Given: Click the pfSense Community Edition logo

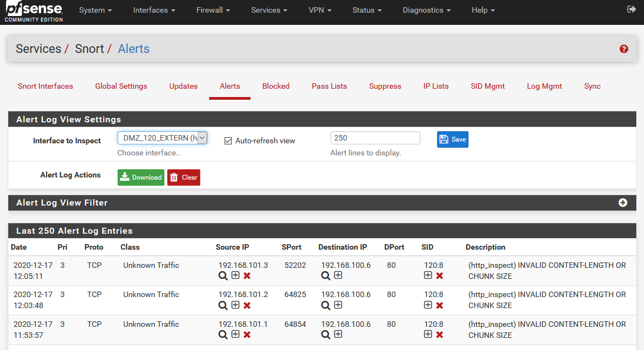Looking at the screenshot, I should click(34, 12).
